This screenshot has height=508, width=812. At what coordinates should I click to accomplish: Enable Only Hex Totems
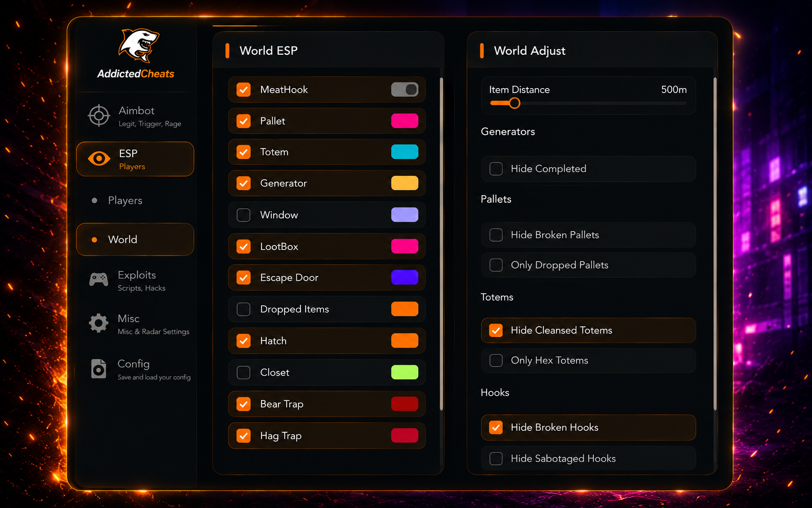[496, 361]
